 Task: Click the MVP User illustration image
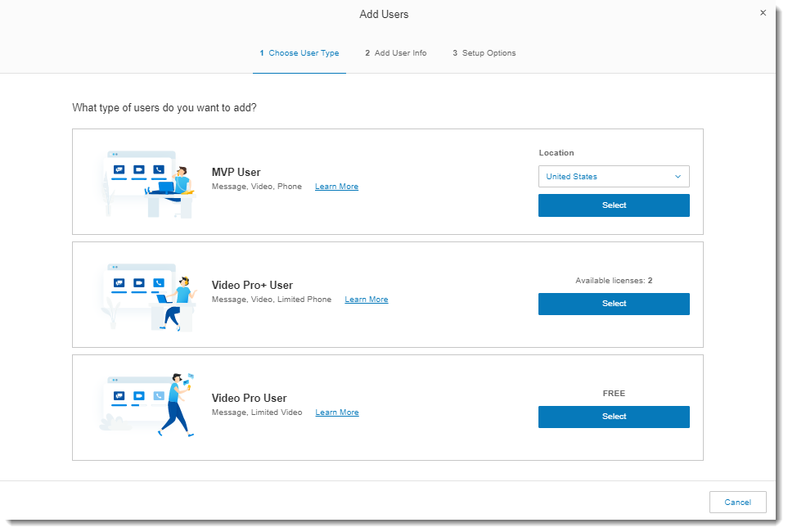(147, 180)
